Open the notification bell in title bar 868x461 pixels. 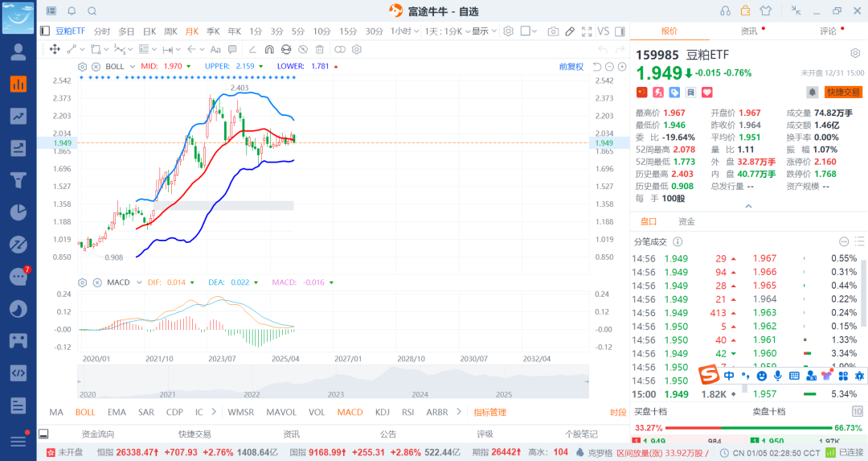click(72, 10)
